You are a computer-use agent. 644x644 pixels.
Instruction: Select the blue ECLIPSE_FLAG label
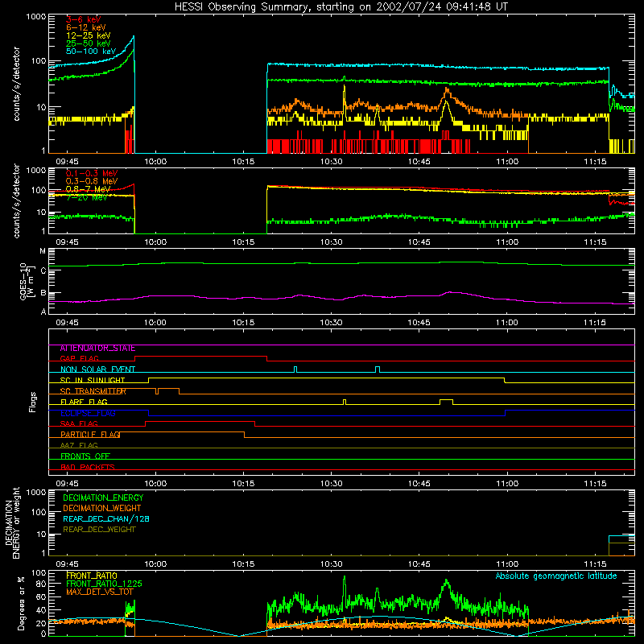pos(88,413)
